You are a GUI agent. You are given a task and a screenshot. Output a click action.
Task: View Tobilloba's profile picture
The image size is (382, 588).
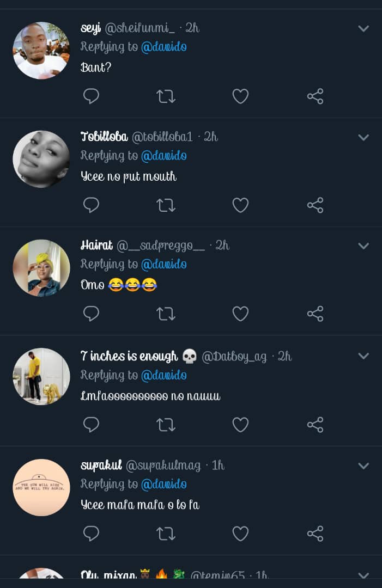41,159
